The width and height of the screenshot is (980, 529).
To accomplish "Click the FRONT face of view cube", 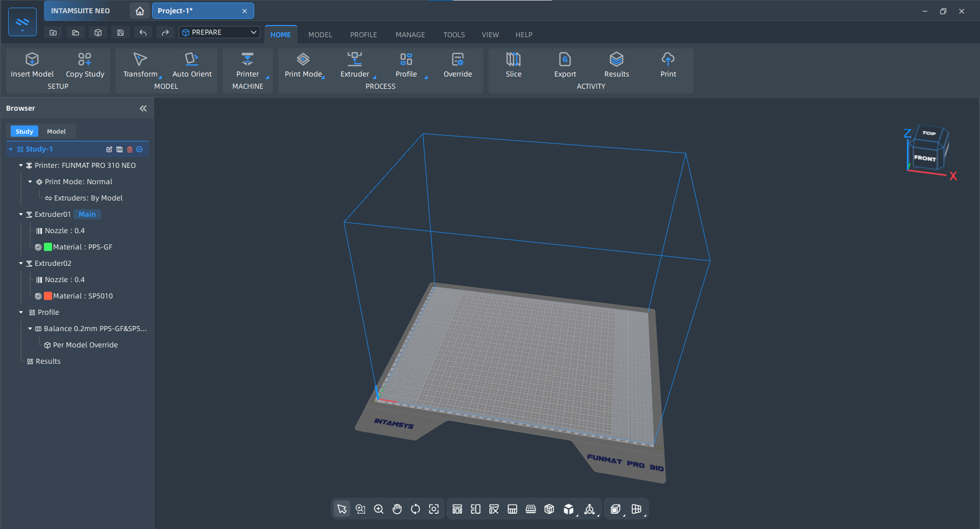I will pyautogui.click(x=924, y=159).
